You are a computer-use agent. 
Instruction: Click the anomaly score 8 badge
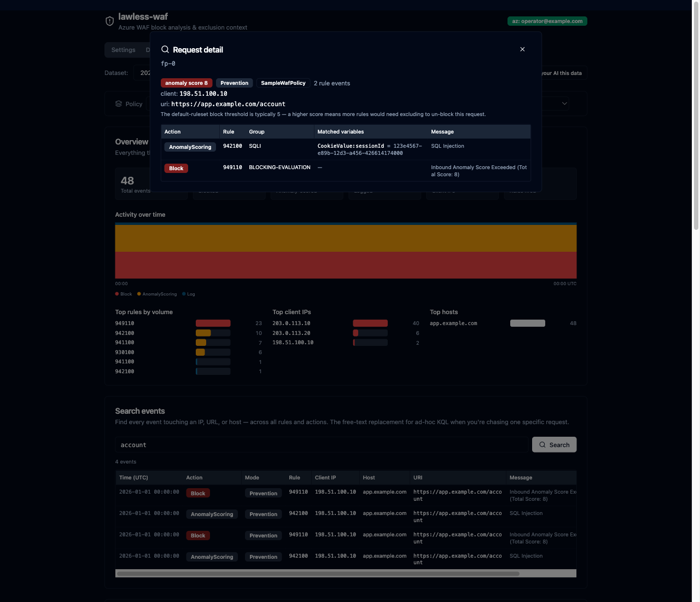click(186, 83)
